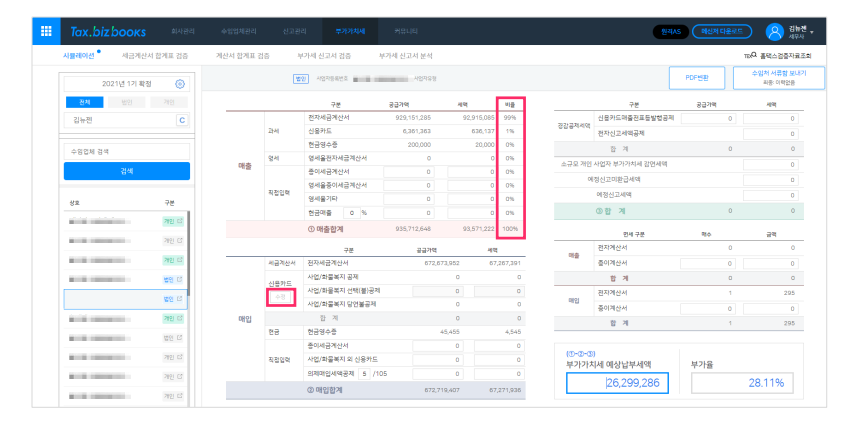This screenshot has width=860, height=436.
Task: Open the 2021년 1기 확정 period selector
Action: click(x=118, y=85)
